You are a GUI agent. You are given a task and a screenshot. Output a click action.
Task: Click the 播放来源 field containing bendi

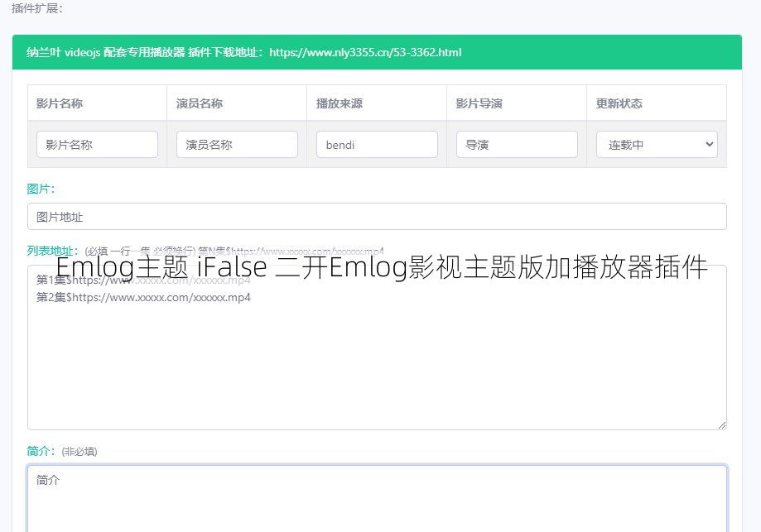[377, 145]
